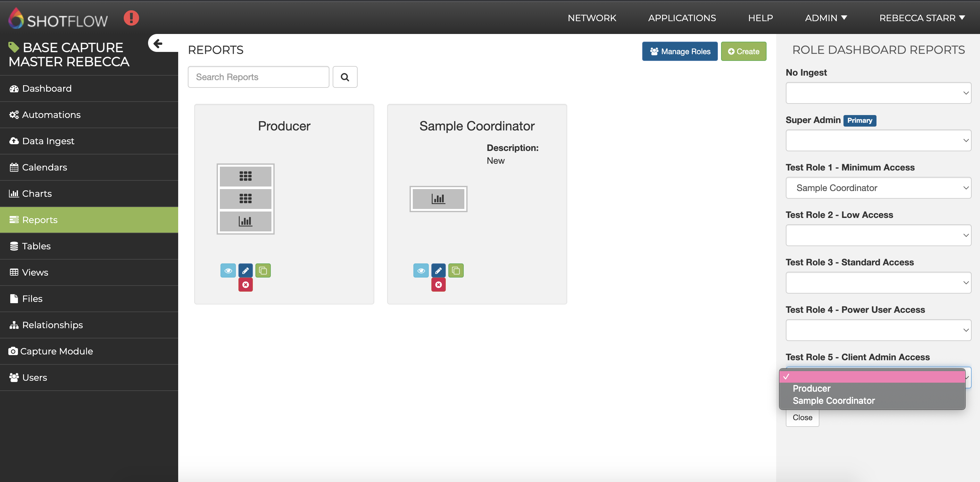The width and height of the screenshot is (980, 482).
Task: Click the Search Reports input field
Action: [x=258, y=77]
